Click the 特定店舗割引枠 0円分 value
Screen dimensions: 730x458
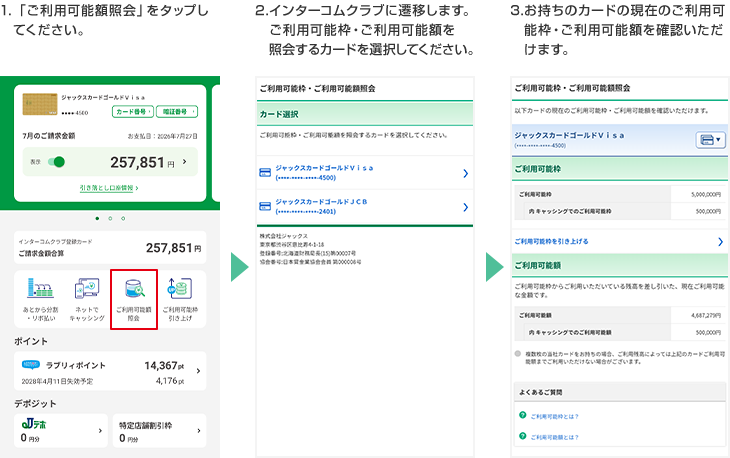click(128, 438)
